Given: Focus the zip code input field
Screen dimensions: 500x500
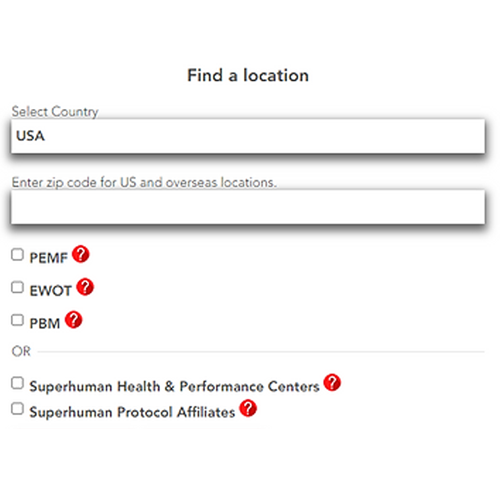Looking at the screenshot, I should 248,207.
